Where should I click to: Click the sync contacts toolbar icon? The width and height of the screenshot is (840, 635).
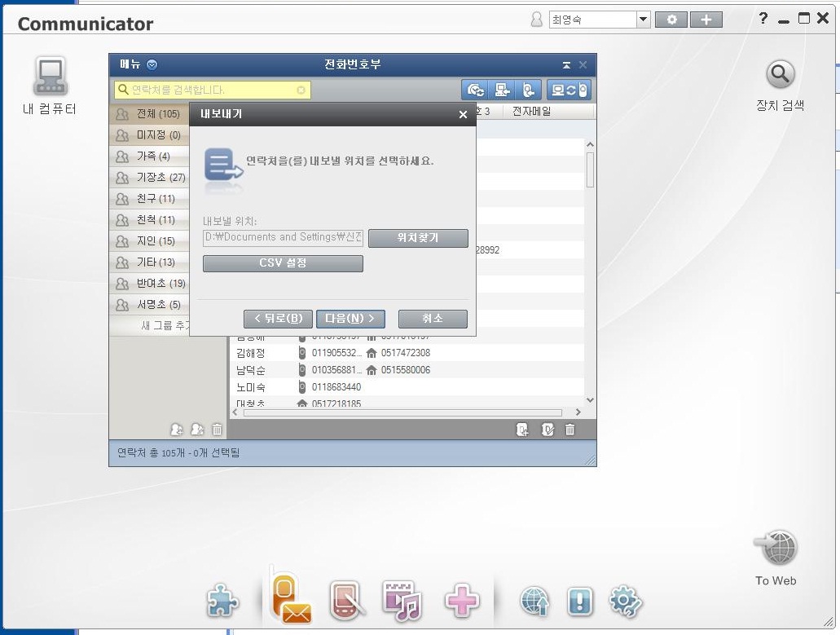coord(475,90)
